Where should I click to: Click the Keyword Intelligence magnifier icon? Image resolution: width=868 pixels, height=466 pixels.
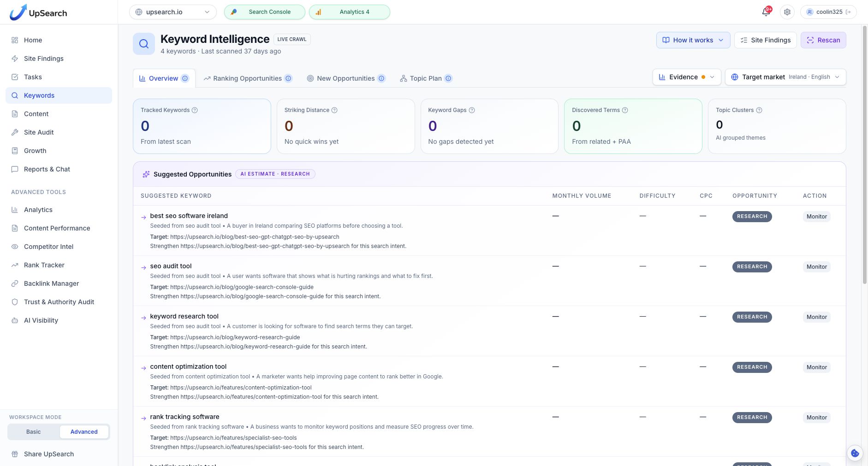click(144, 44)
